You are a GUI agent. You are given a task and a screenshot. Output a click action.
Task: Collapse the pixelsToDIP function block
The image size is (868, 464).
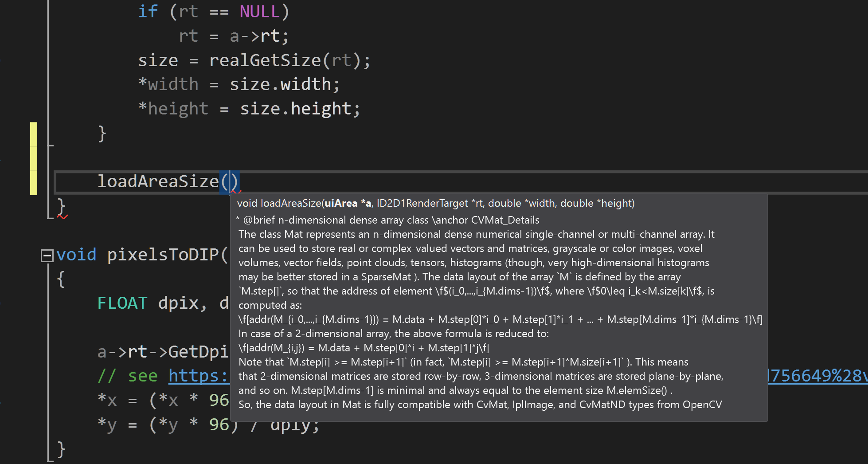(x=47, y=256)
